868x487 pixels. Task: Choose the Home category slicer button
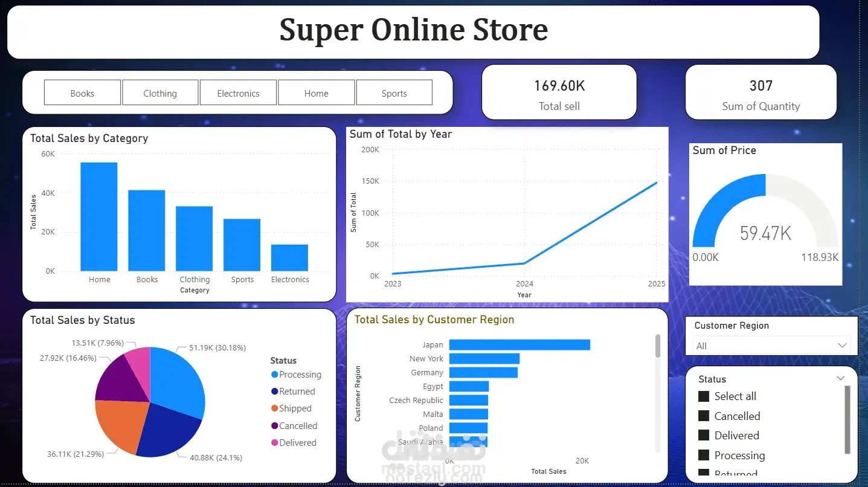pos(316,93)
